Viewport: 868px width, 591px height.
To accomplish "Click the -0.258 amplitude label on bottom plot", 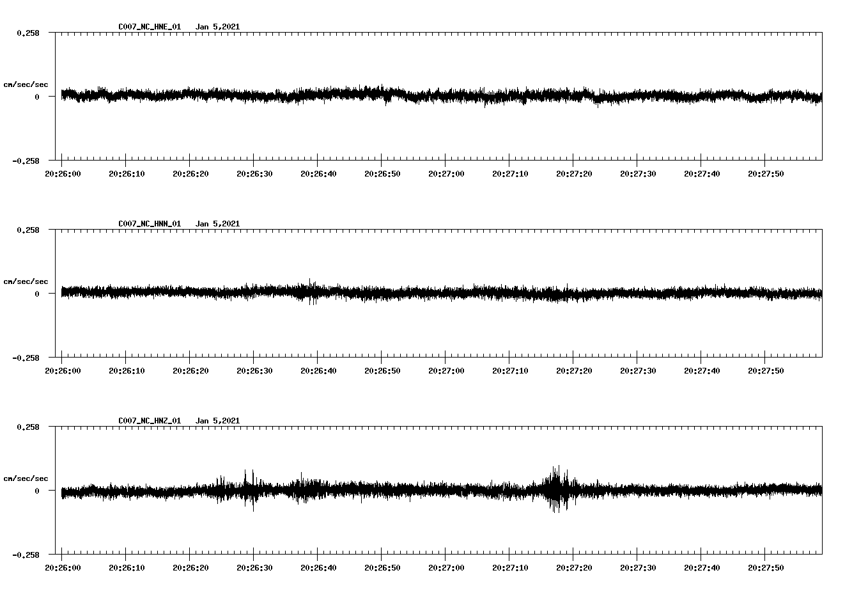I will [x=26, y=555].
